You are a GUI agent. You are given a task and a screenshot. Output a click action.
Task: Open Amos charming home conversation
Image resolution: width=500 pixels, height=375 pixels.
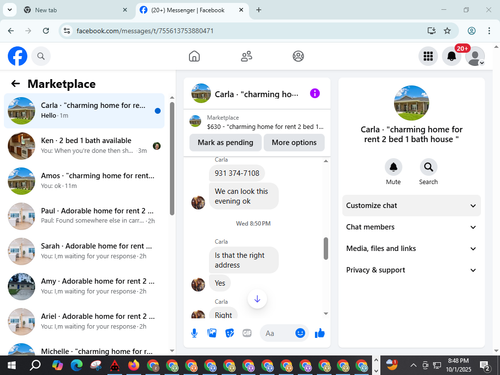tap(84, 181)
